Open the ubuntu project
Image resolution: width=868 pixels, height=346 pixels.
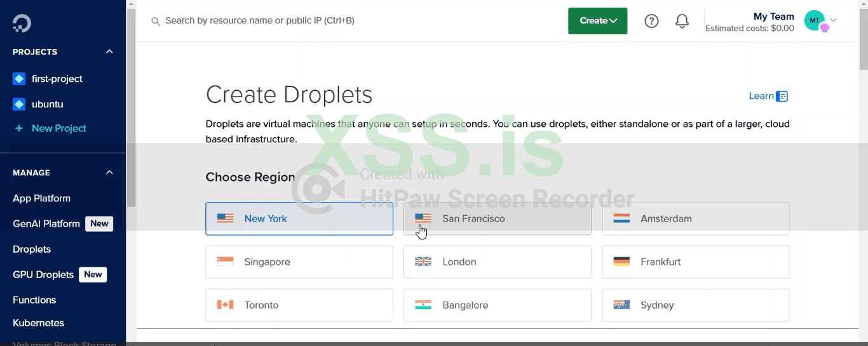[x=48, y=104]
